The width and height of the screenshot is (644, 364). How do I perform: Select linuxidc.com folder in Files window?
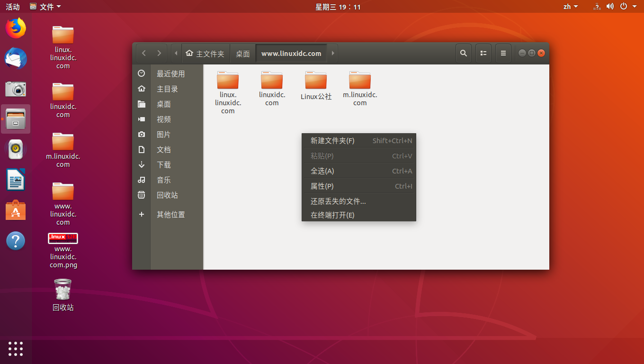272,89
